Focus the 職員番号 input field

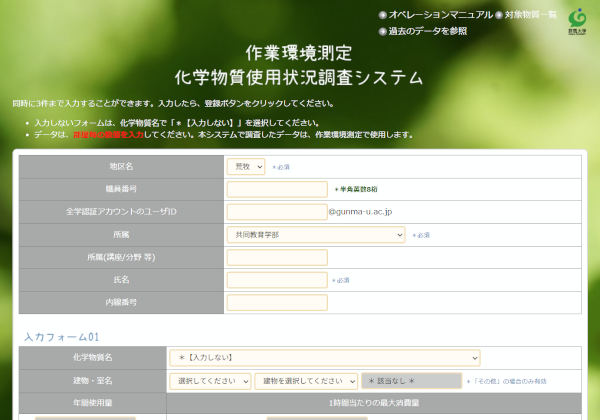(x=277, y=189)
